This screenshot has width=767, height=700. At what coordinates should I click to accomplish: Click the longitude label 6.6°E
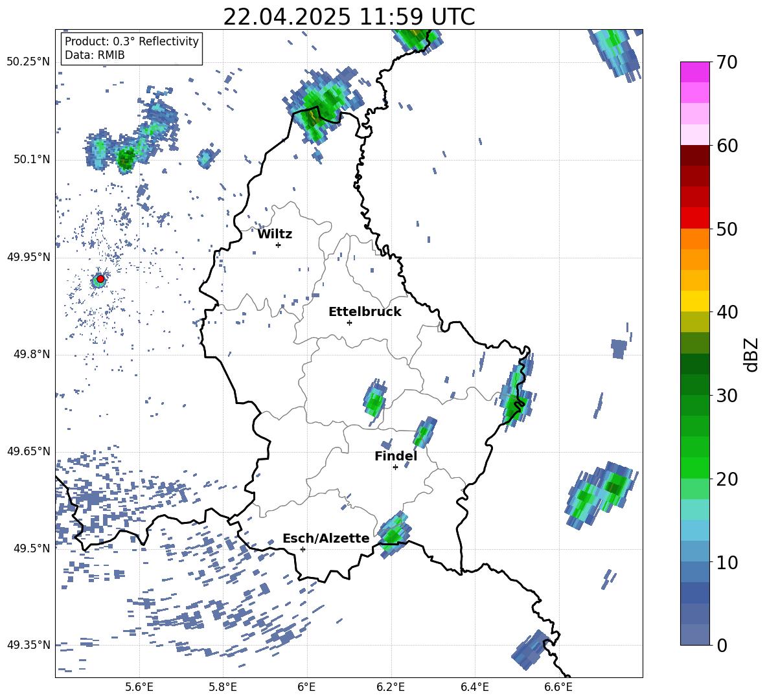coord(558,687)
